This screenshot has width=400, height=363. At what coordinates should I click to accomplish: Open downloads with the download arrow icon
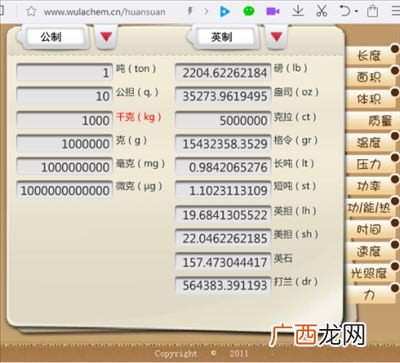click(x=298, y=11)
